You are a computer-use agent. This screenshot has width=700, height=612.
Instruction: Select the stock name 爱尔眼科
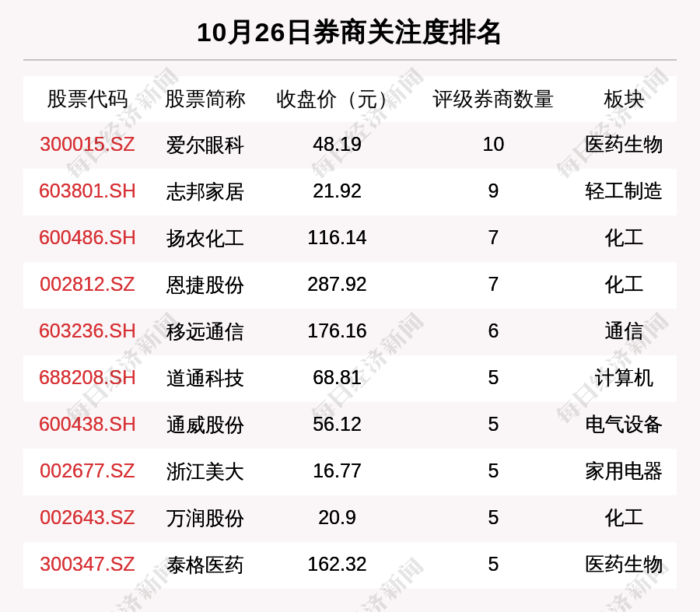pos(205,145)
